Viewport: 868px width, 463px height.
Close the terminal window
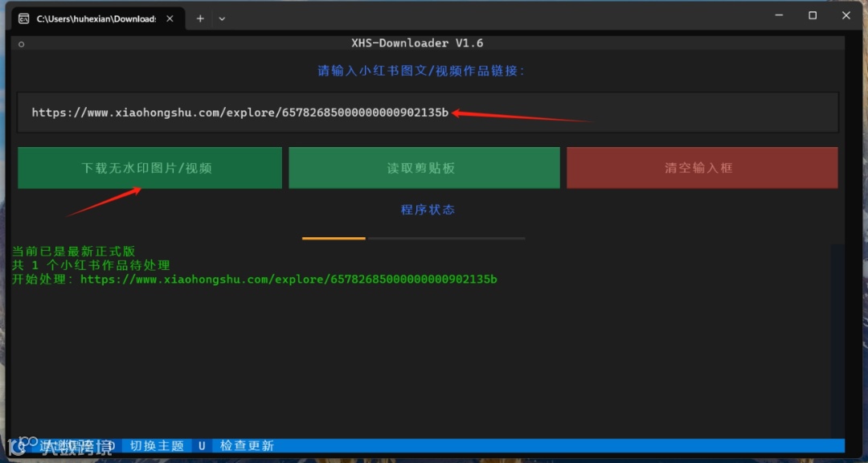845,15
